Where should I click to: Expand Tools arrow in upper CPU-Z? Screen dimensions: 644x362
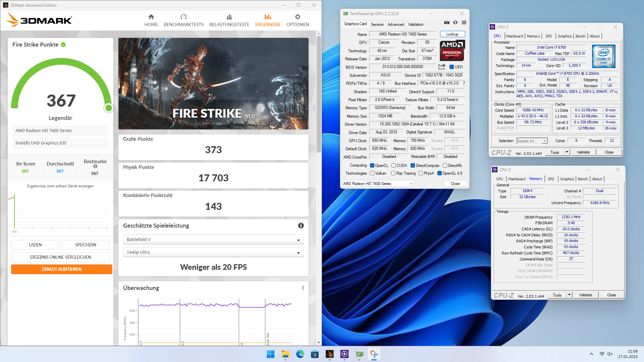[567, 152]
